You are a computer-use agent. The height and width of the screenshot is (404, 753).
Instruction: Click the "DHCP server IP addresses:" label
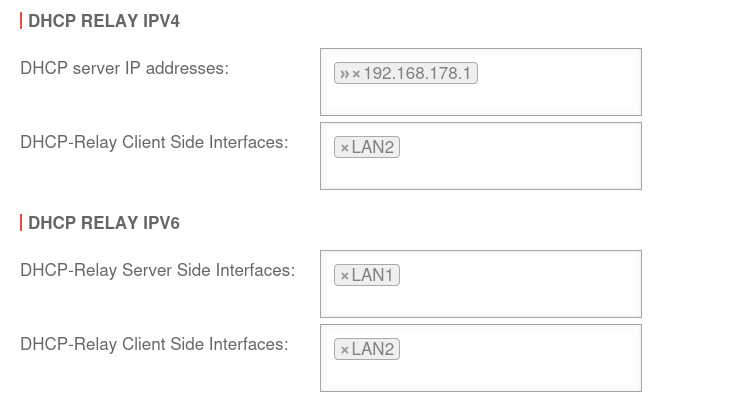124,68
